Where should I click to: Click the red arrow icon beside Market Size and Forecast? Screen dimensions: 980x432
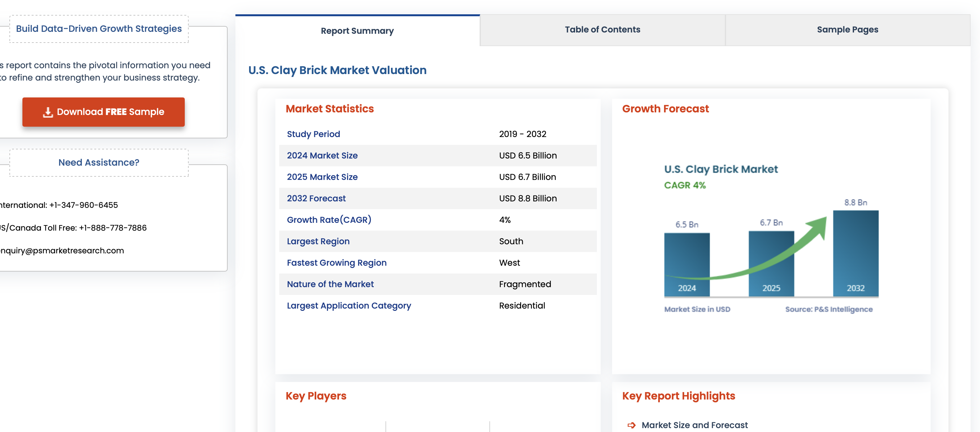click(x=632, y=425)
